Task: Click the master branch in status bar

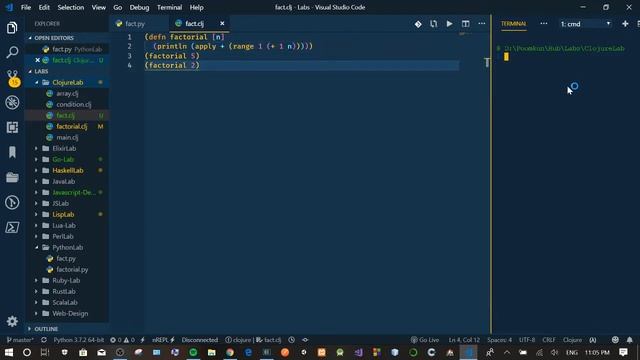Action: (x=20, y=340)
